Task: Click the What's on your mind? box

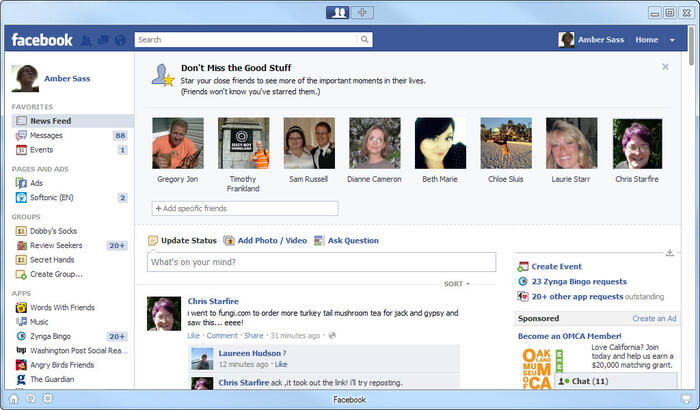Action: pos(321,262)
